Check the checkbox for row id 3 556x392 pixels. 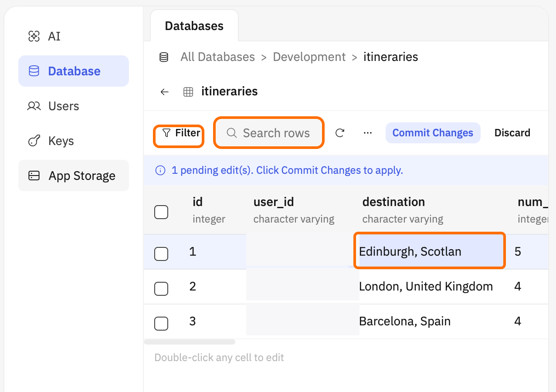click(x=161, y=323)
